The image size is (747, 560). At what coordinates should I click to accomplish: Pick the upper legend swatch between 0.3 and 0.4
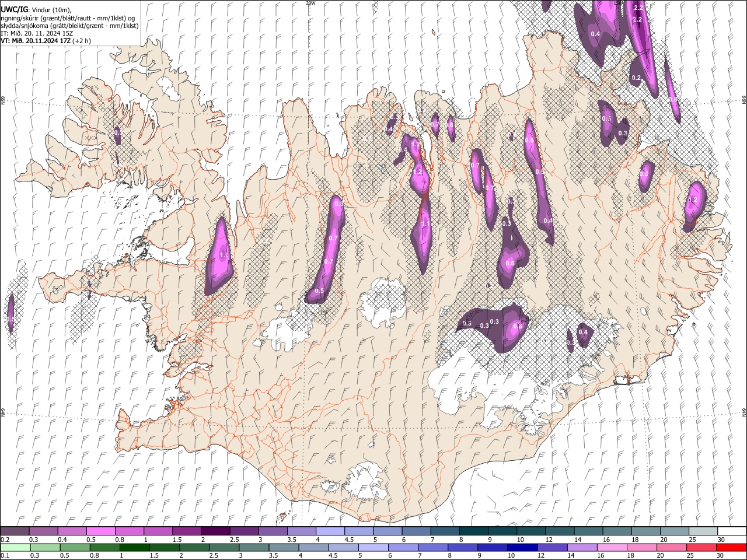43,531
